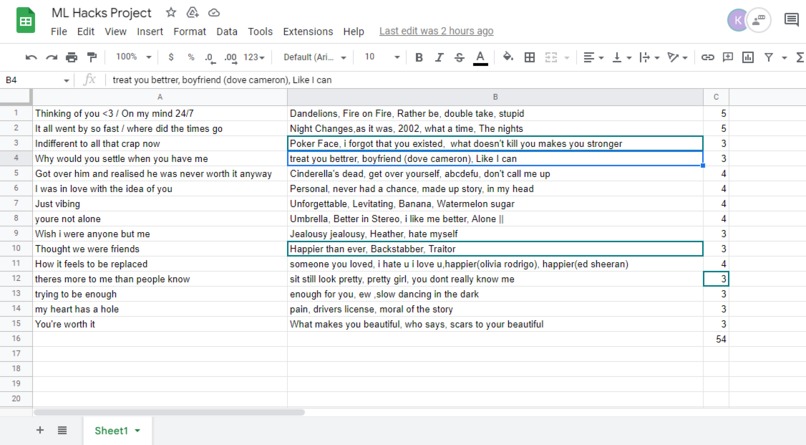
Task: Add a new sheet
Action: point(40,430)
